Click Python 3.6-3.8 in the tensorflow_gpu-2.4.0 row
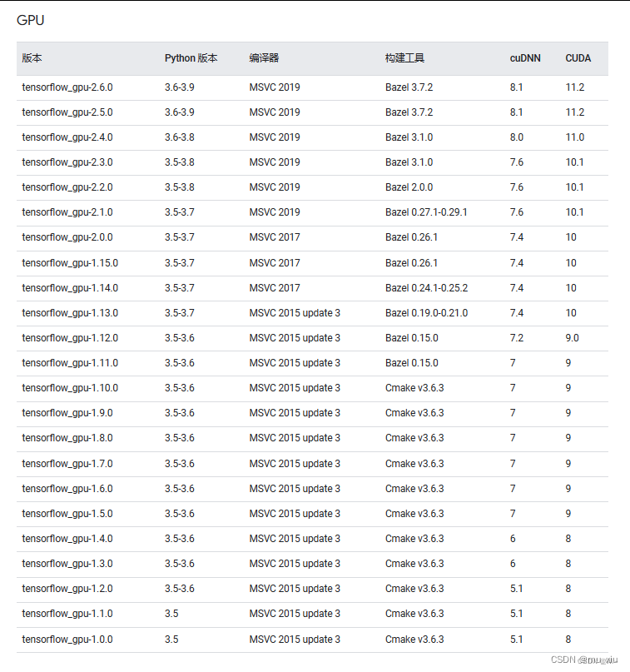 [180, 137]
